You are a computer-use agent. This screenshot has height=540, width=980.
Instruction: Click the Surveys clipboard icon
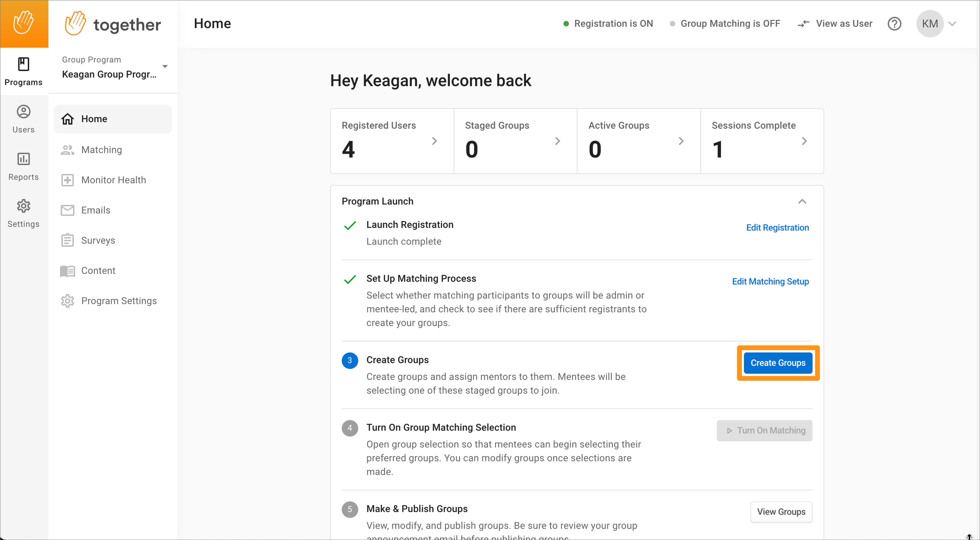tap(68, 240)
